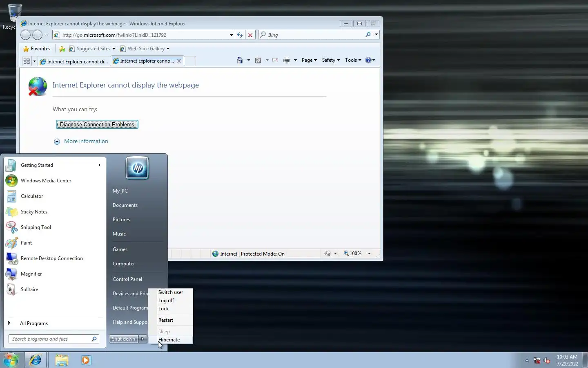588x368 pixels.
Task: Open HP user account picture
Action: pos(137,168)
